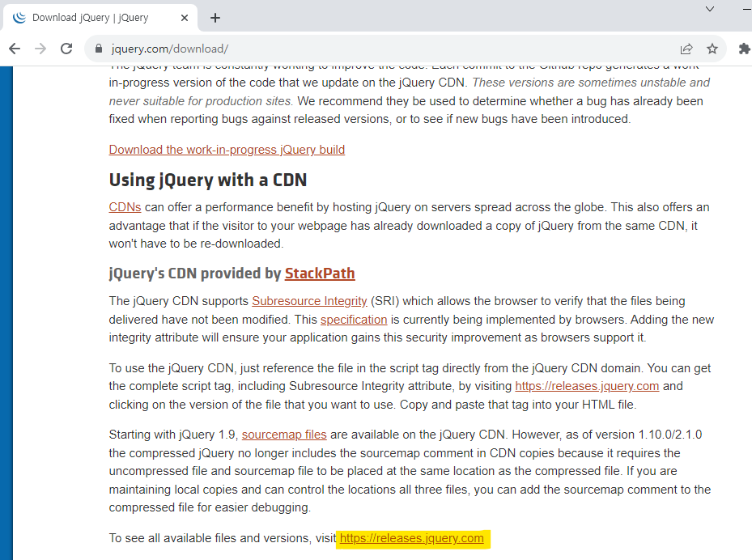The width and height of the screenshot is (752, 560).
Task: Click the jQuery's CDN provided by heading text
Action: (x=195, y=274)
